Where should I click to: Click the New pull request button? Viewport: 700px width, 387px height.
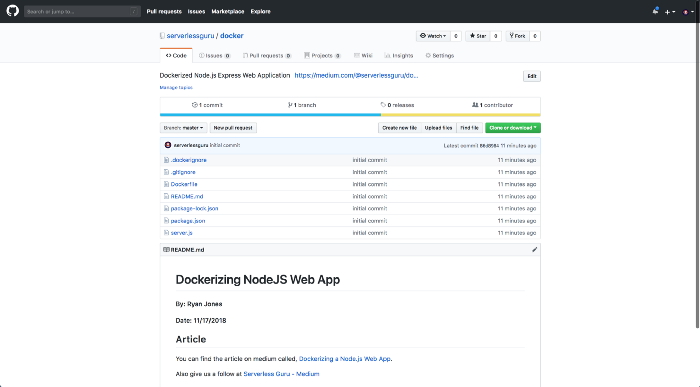point(233,128)
